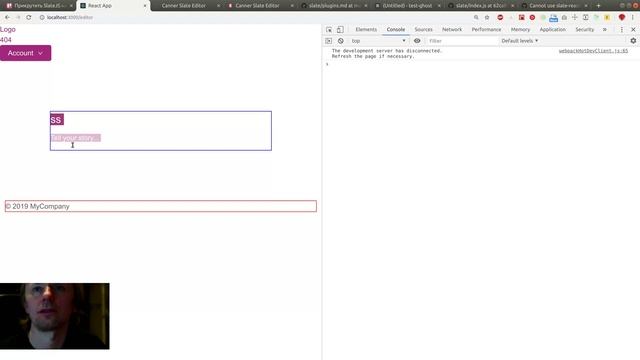Toggle the device toolbar in DevTools
The image size is (640, 360).
pos(340,30)
